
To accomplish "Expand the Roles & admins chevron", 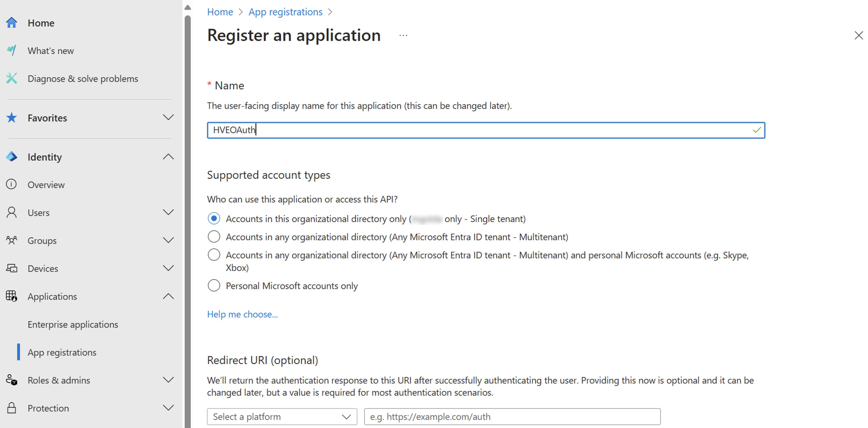I will [168, 380].
